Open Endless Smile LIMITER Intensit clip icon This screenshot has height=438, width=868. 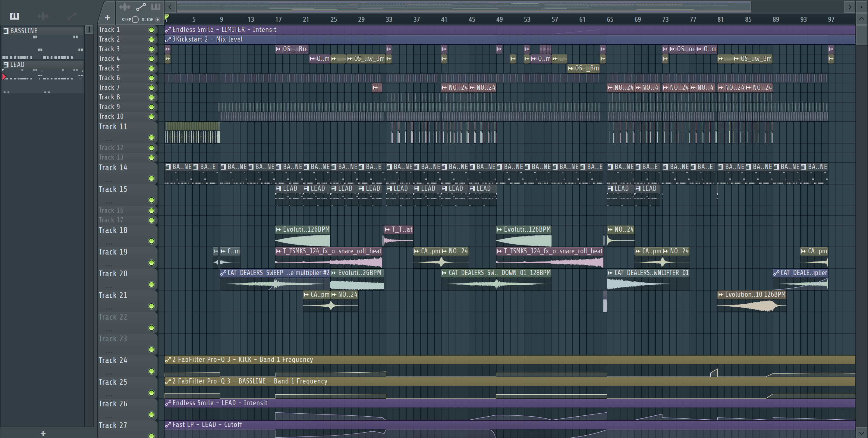pos(168,30)
